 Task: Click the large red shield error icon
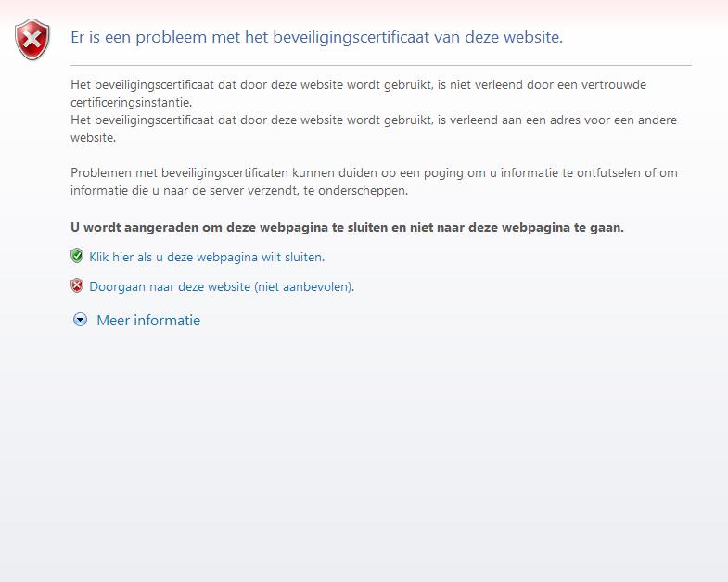pyautogui.click(x=32, y=40)
